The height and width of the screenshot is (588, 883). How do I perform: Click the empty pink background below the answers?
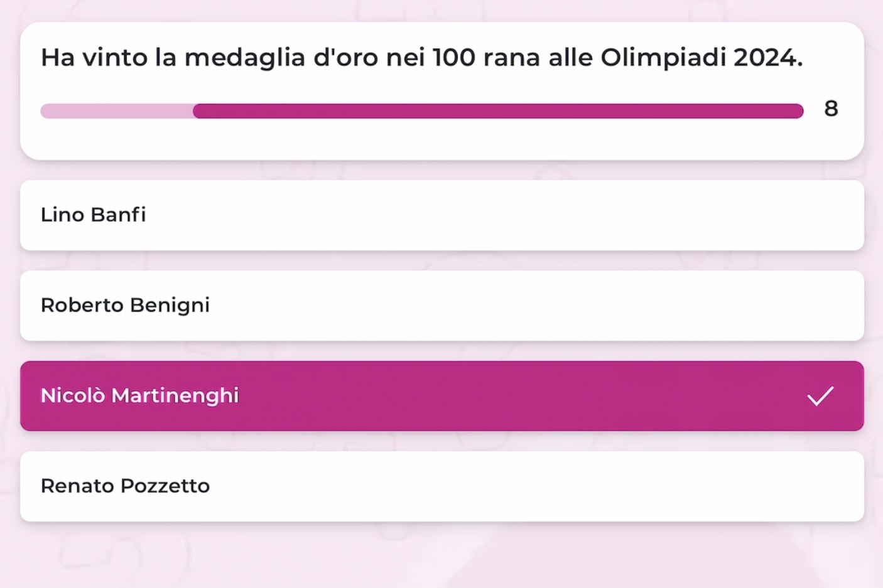coord(441,556)
